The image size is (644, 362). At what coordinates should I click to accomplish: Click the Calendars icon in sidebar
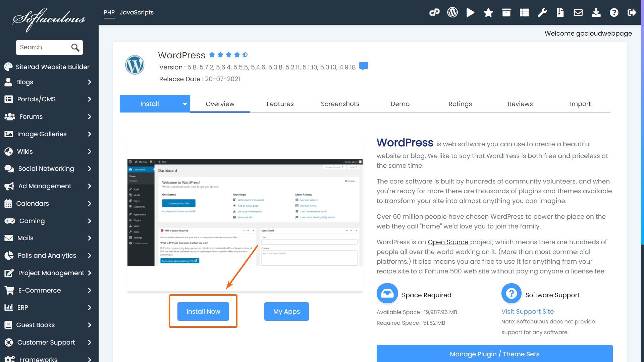click(8, 203)
